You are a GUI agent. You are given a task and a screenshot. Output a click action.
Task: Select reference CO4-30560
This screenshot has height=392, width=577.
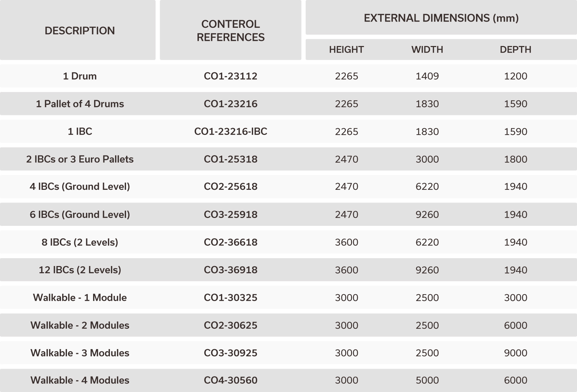230,380
